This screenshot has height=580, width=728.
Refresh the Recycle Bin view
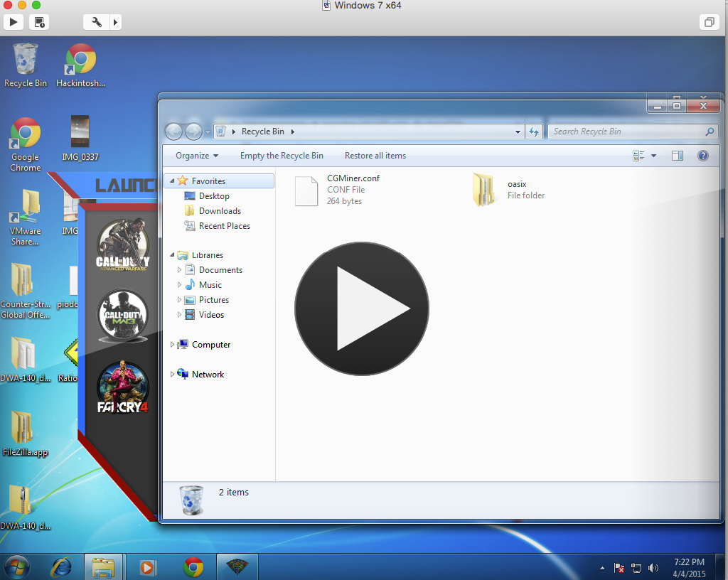(534, 131)
